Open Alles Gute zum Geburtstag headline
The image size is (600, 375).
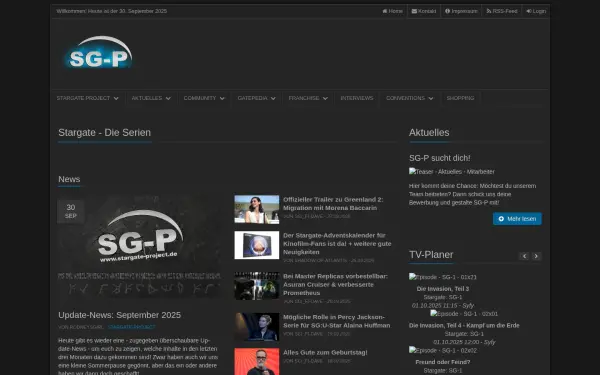[x=325, y=352]
